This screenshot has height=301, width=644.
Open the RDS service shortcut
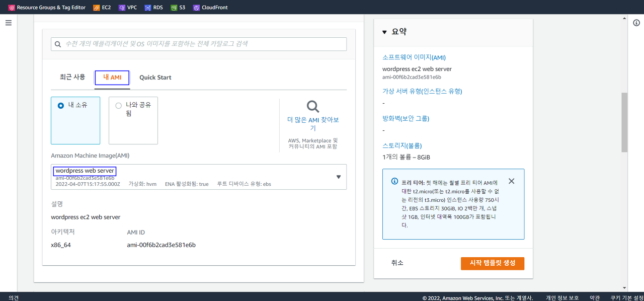coord(153,8)
